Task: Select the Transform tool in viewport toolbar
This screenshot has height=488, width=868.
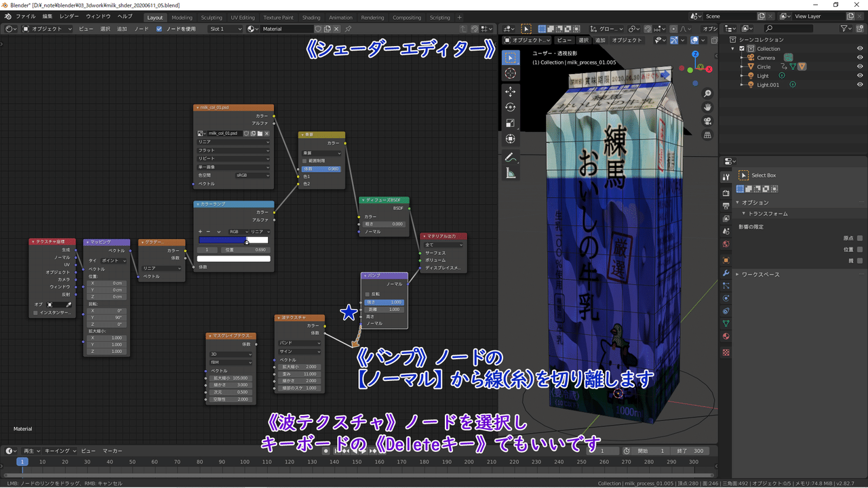Action: pyautogui.click(x=511, y=138)
